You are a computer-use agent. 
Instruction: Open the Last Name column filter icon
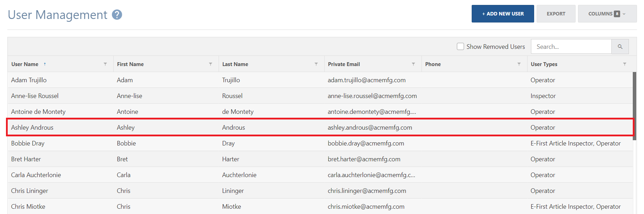316,64
